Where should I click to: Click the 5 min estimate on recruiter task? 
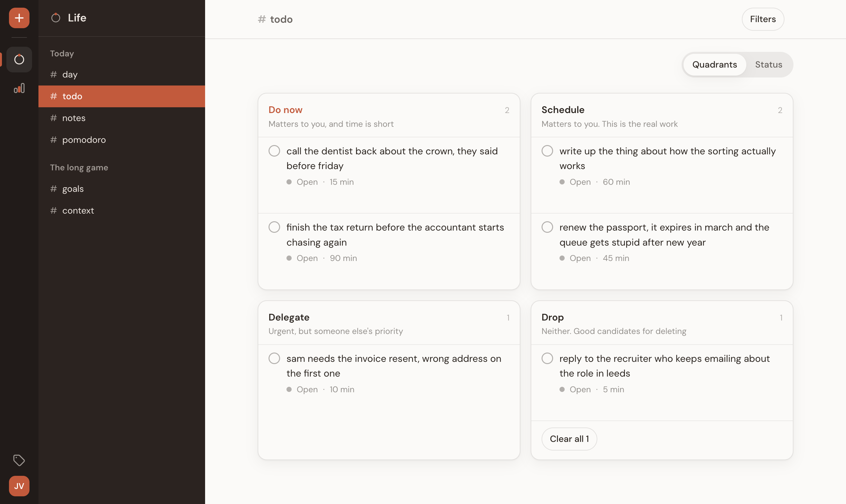pos(614,389)
